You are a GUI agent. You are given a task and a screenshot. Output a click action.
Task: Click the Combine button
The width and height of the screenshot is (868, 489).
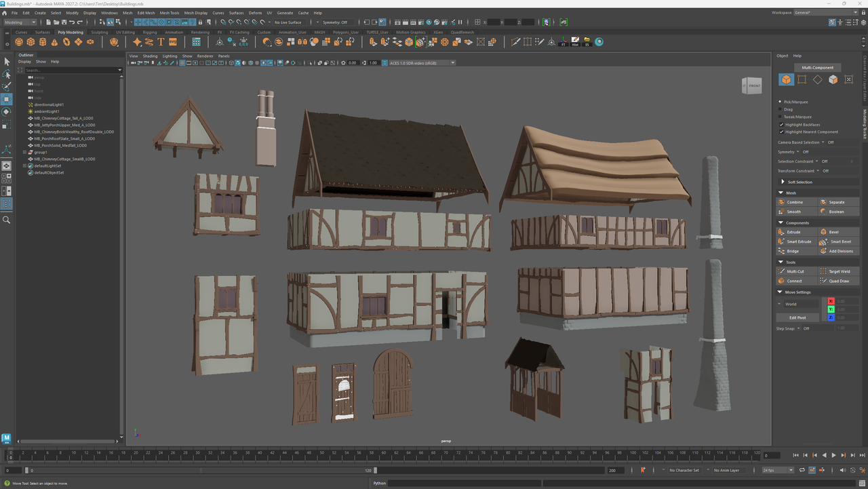point(796,202)
